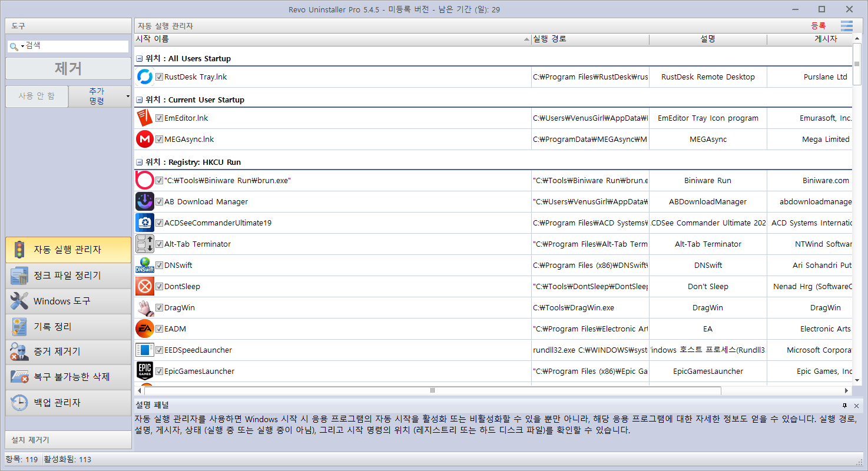Click the brush icon of 기록 정리
Screen dimensions: 868x471
click(19, 327)
